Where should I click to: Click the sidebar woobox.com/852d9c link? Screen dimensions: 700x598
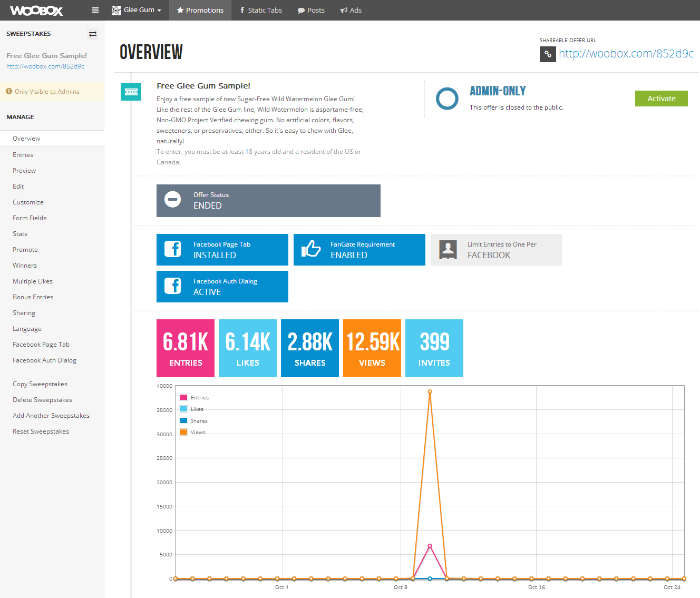[x=45, y=66]
